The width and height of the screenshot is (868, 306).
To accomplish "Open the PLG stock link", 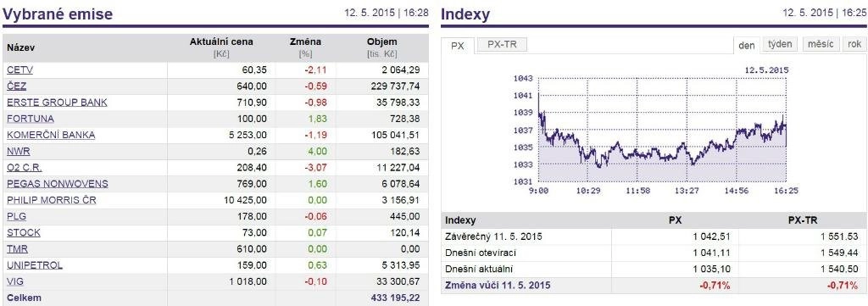I will pos(17,216).
